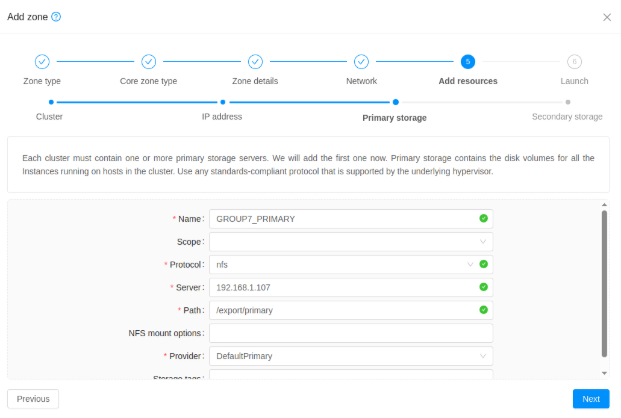Click the Network step label
This screenshot has height=418, width=621.
click(x=361, y=81)
